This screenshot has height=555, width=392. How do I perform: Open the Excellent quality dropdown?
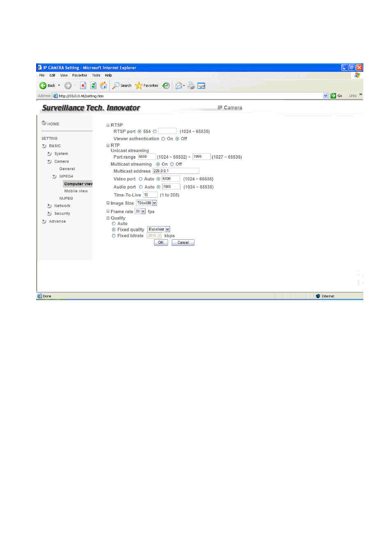point(168,229)
